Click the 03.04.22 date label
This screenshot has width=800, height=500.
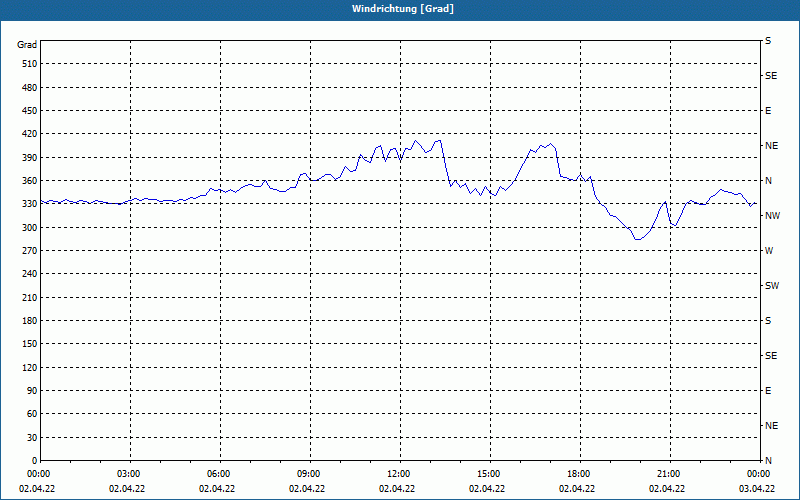click(x=757, y=489)
